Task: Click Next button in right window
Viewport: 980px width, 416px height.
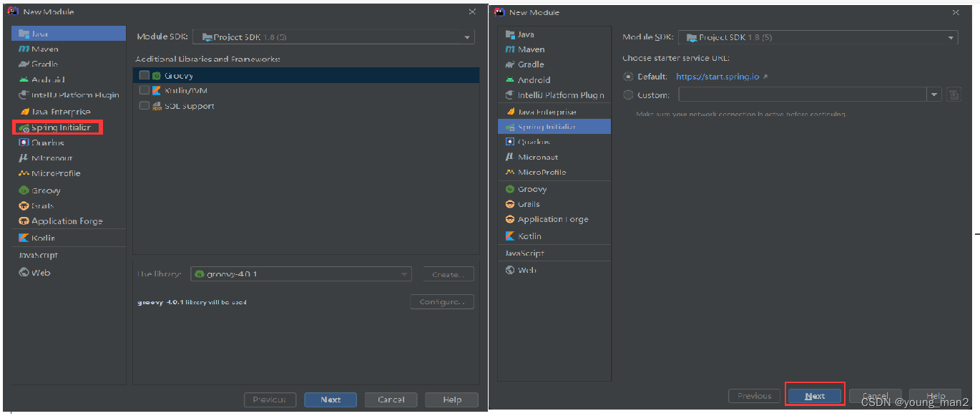Action: [815, 396]
